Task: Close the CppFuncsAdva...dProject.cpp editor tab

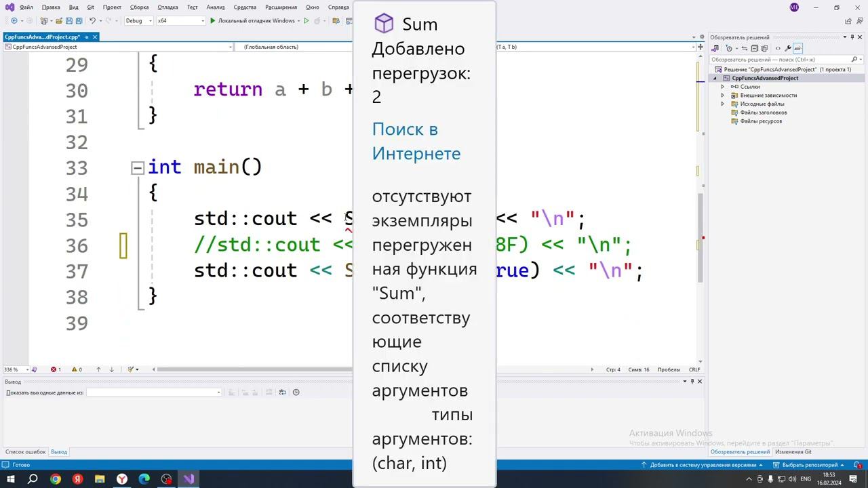Action: click(x=95, y=37)
